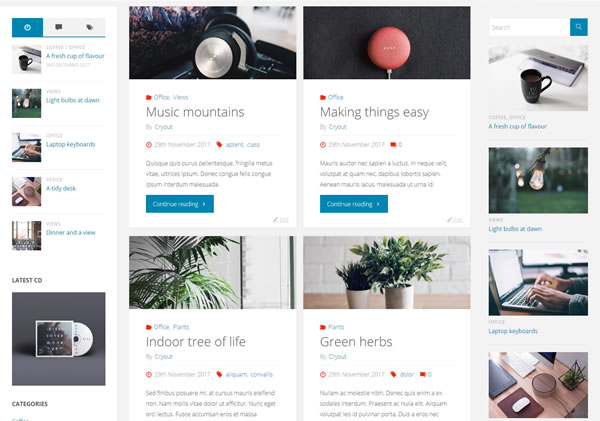Open the Green herbs post title
The image size is (600, 421).
pyautogui.click(x=356, y=341)
